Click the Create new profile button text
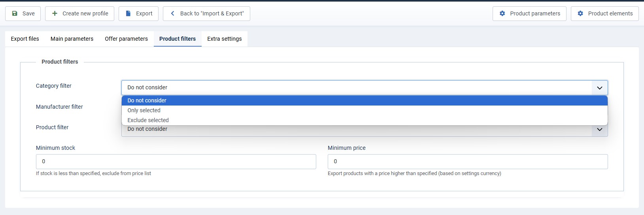Image resolution: width=644 pixels, height=215 pixels. [x=85, y=13]
